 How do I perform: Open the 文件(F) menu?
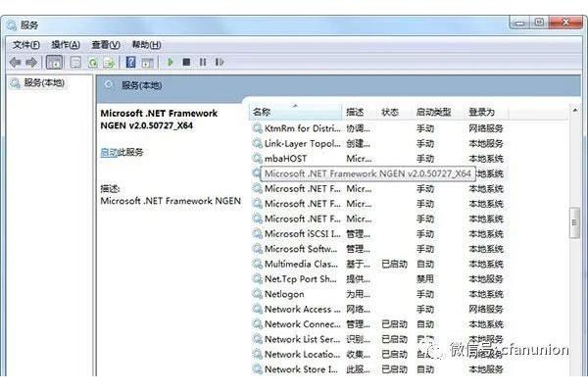pos(26,45)
